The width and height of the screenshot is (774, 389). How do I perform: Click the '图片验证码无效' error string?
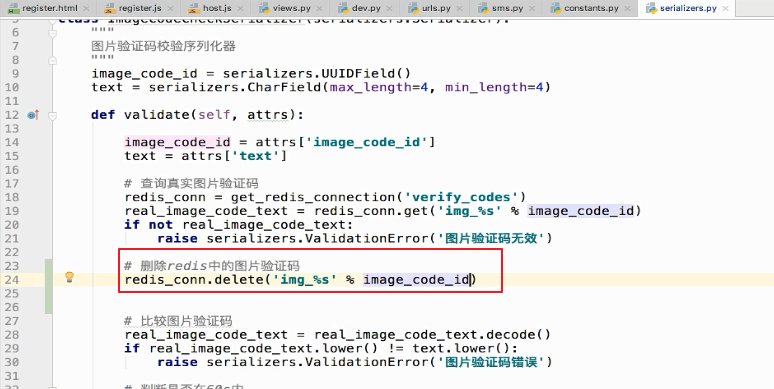tap(490, 238)
